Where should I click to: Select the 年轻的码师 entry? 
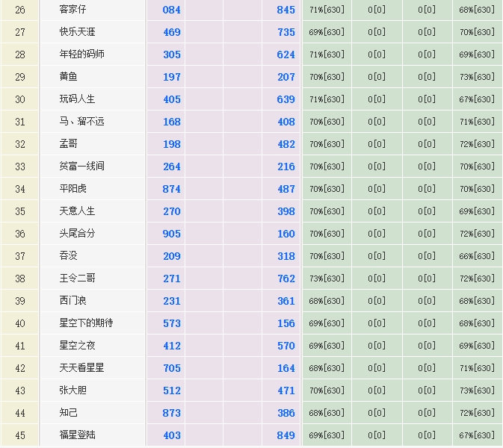click(x=82, y=55)
